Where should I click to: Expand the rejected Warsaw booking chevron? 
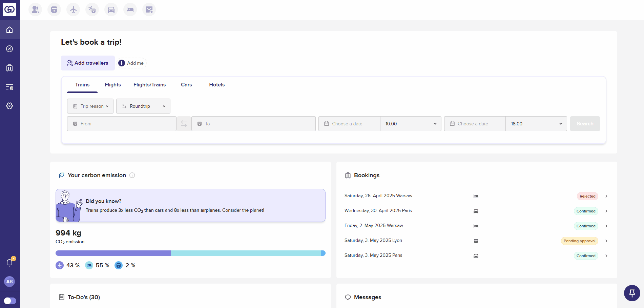click(x=606, y=196)
